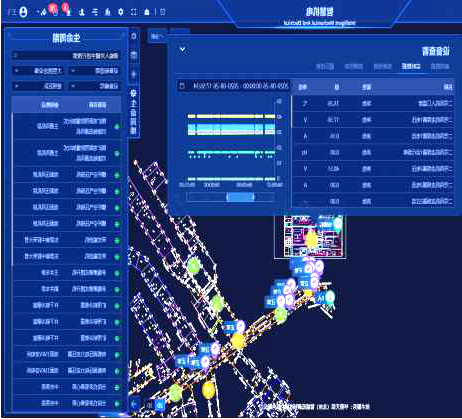Click the user avatar icon in top toolbar
Image resolution: width=462 pixels, height=419 pixels.
click(23, 12)
